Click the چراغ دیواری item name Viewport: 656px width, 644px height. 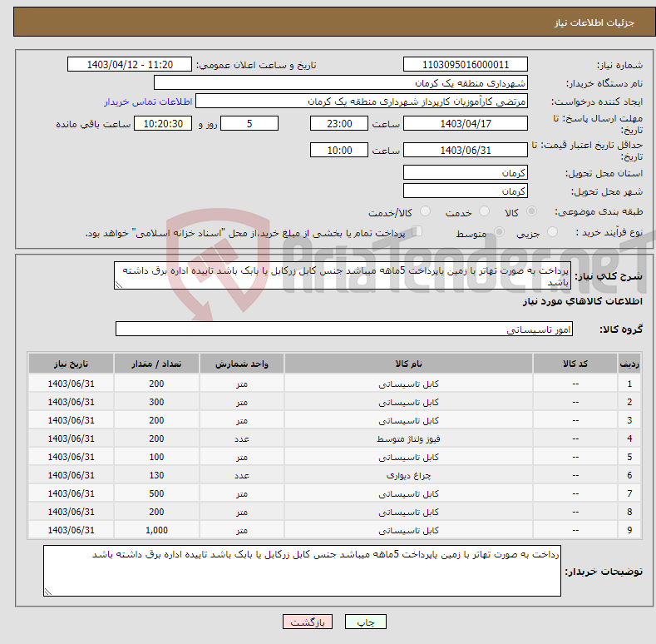pyautogui.click(x=409, y=475)
